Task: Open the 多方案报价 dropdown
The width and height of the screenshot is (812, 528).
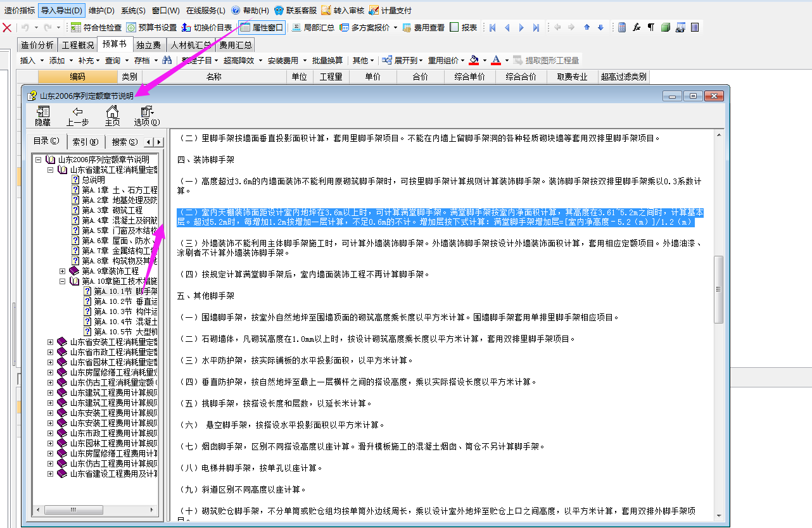Action: [369, 27]
